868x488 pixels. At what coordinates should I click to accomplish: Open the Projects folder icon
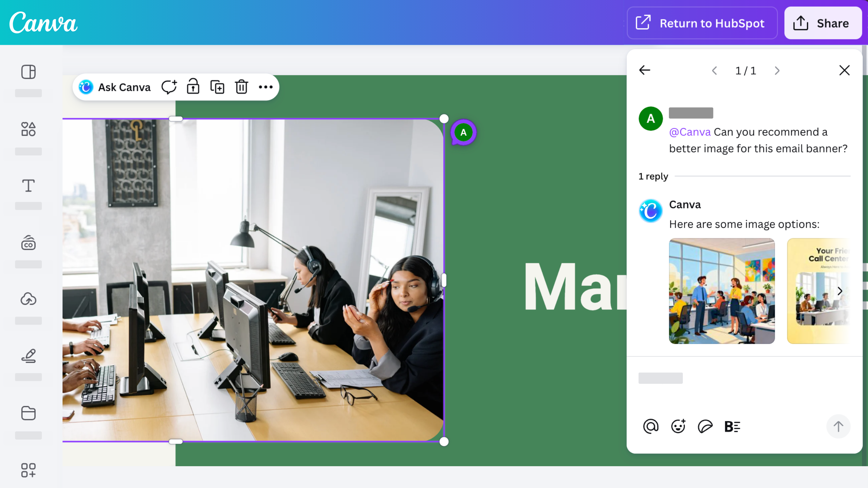pos(28,413)
